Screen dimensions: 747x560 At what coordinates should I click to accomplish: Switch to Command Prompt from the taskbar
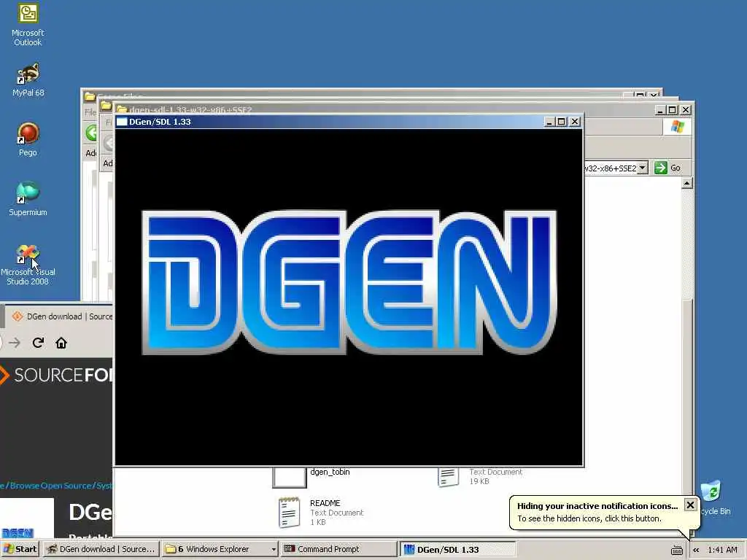[338, 549]
